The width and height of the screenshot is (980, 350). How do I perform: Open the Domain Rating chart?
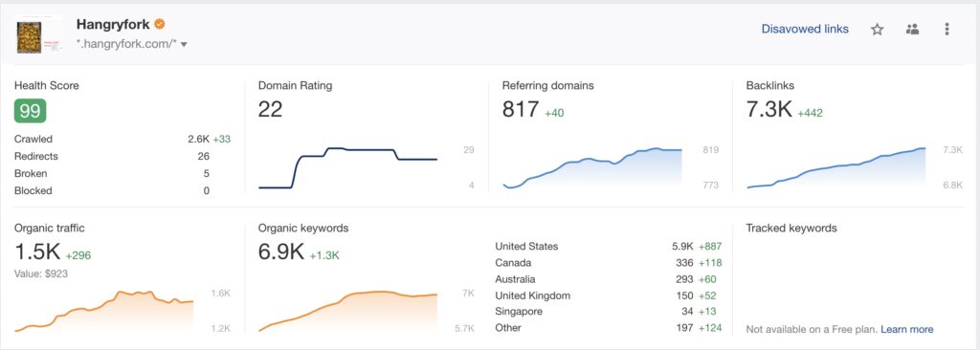tap(348, 167)
